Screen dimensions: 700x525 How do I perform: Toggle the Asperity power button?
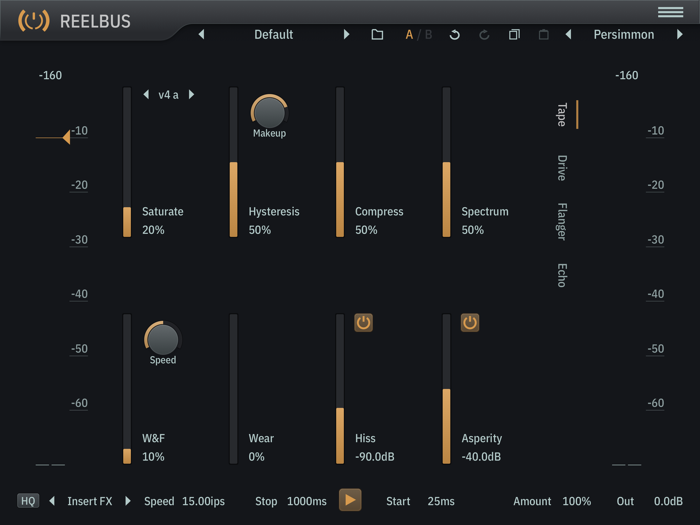tap(470, 322)
